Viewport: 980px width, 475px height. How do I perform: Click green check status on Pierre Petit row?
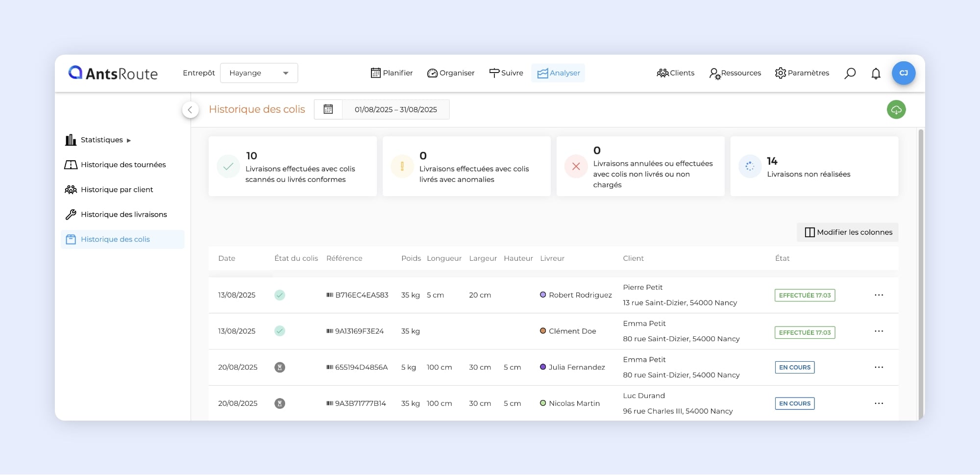(x=280, y=295)
